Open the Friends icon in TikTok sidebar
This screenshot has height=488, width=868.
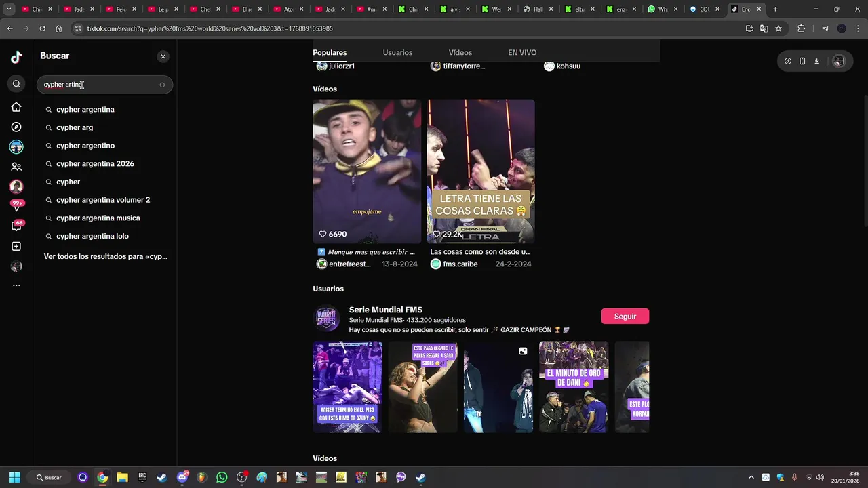[x=16, y=167]
